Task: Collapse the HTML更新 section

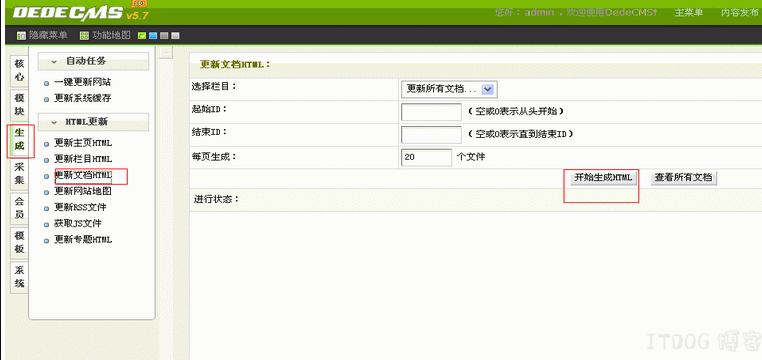Action: (93, 122)
